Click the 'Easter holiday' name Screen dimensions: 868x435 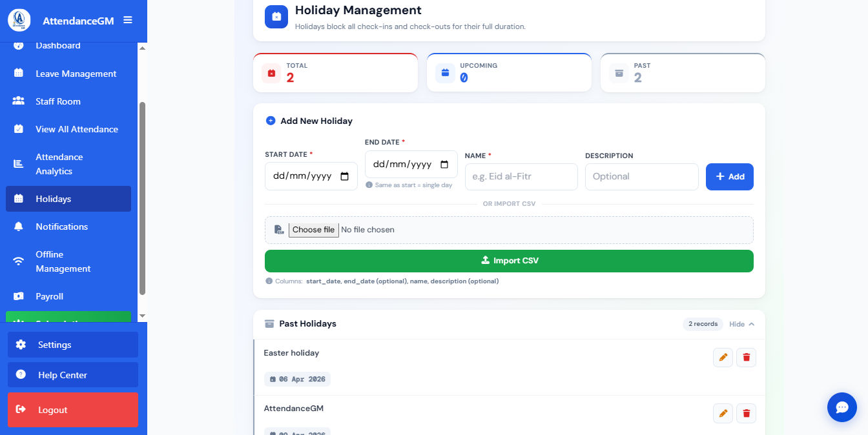point(291,353)
